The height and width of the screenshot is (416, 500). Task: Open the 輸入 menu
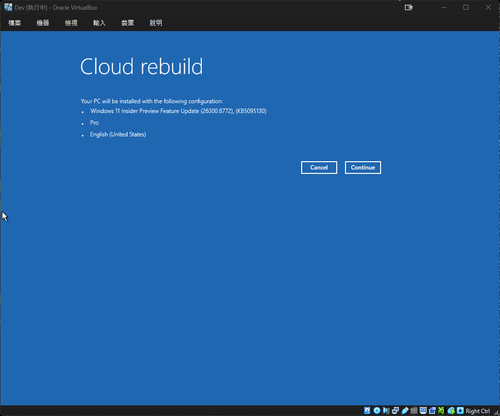pos(99,23)
